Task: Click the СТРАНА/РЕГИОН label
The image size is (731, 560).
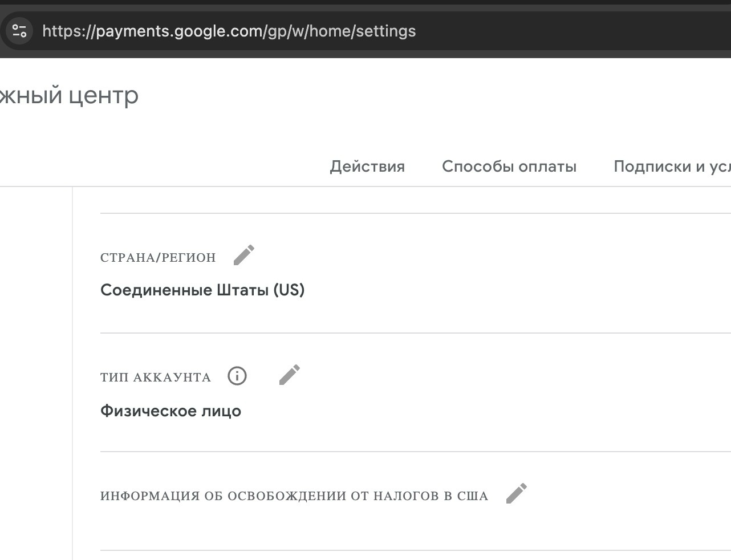Action: [158, 258]
